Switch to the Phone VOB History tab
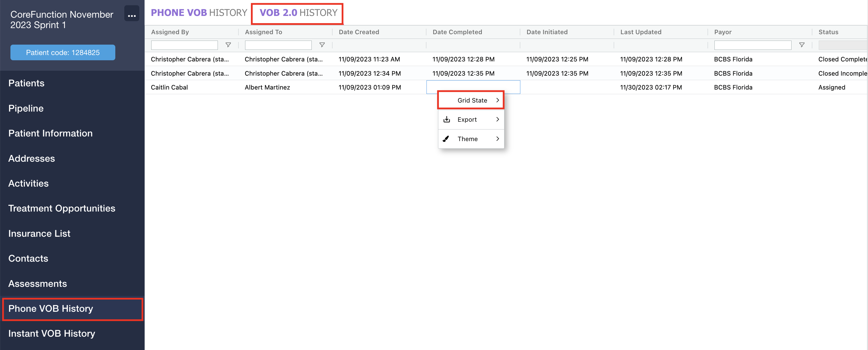The image size is (868, 350). tap(199, 13)
